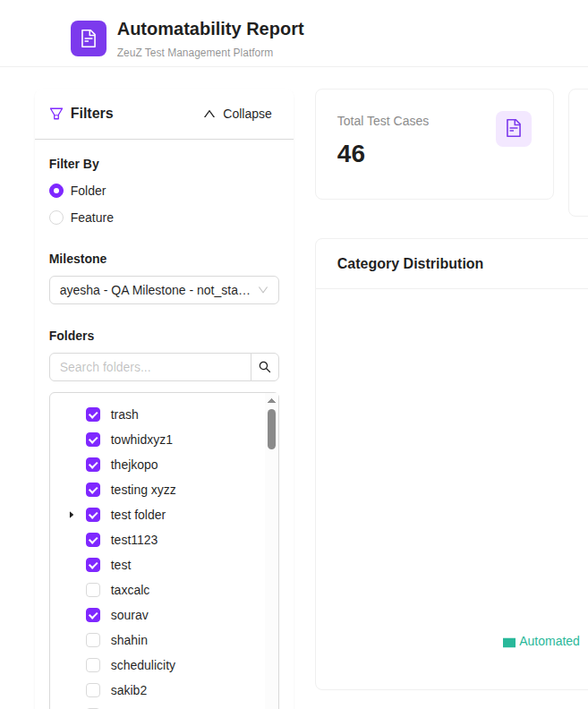This screenshot has width=588, height=709.
Task: Check the taxcalc folder checkbox
Action: tap(93, 590)
